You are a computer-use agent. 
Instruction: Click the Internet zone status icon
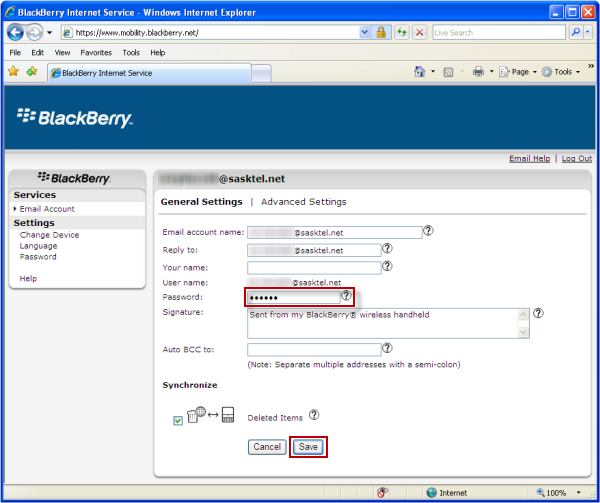pos(432,492)
